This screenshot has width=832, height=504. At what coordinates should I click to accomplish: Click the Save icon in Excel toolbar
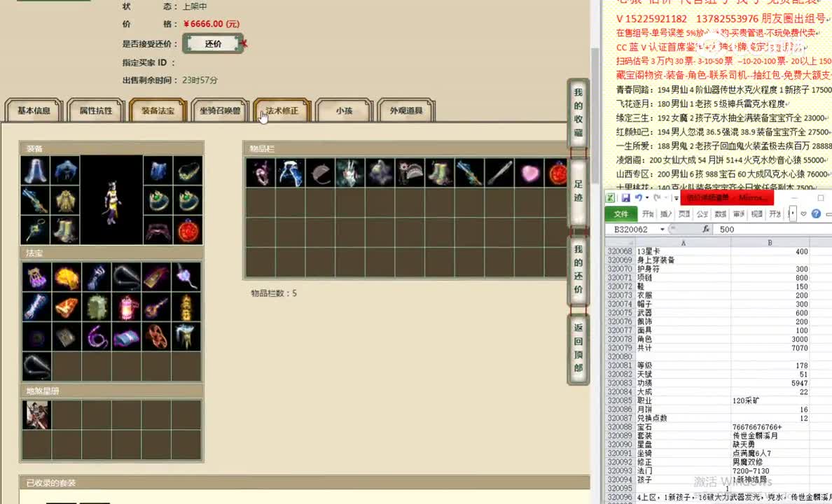(x=625, y=197)
